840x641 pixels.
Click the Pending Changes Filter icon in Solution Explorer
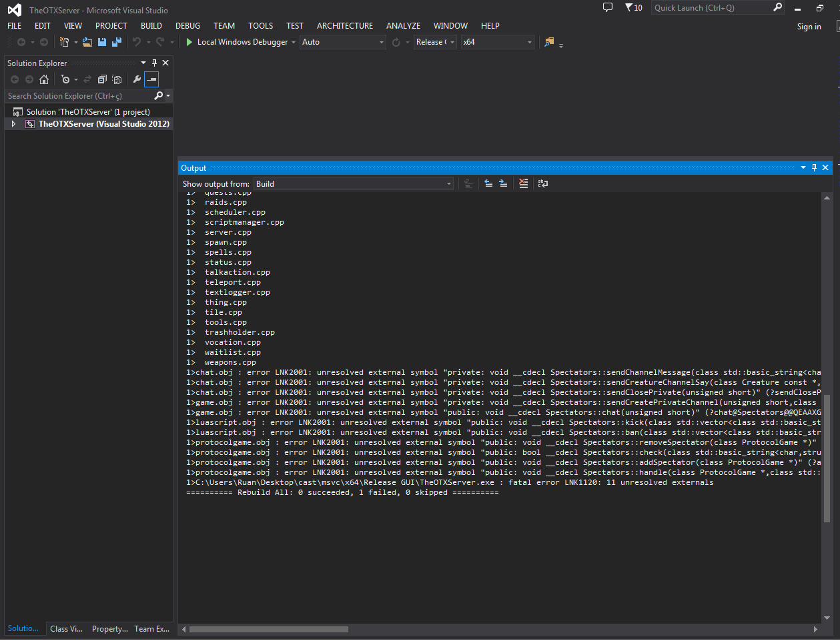tap(65, 79)
